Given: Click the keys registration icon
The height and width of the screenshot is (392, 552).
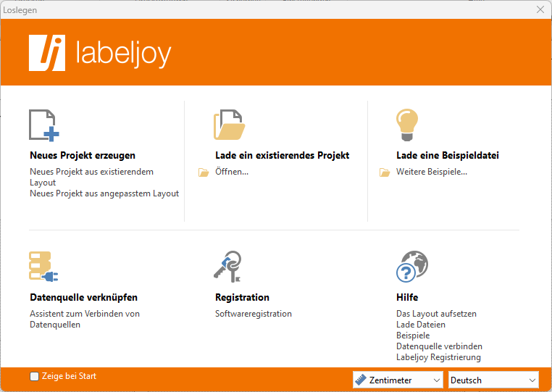Looking at the screenshot, I should pyautogui.click(x=227, y=266).
